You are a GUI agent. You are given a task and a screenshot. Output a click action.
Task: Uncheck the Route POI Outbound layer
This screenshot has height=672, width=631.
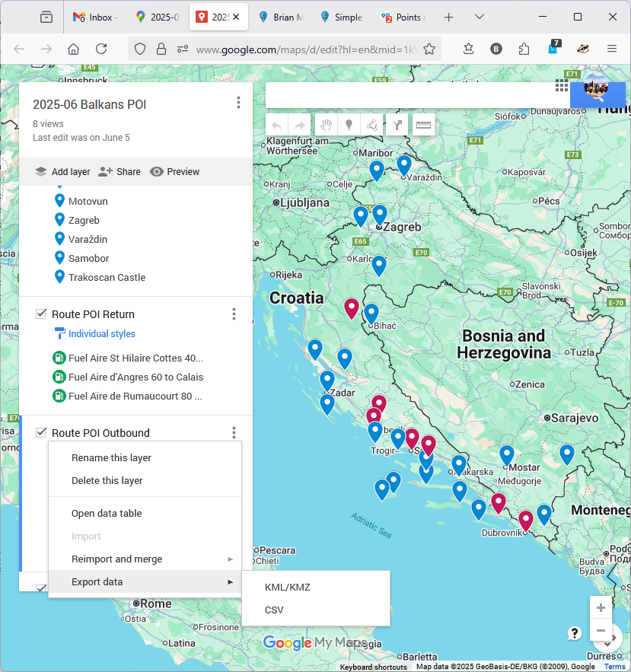pyautogui.click(x=41, y=432)
